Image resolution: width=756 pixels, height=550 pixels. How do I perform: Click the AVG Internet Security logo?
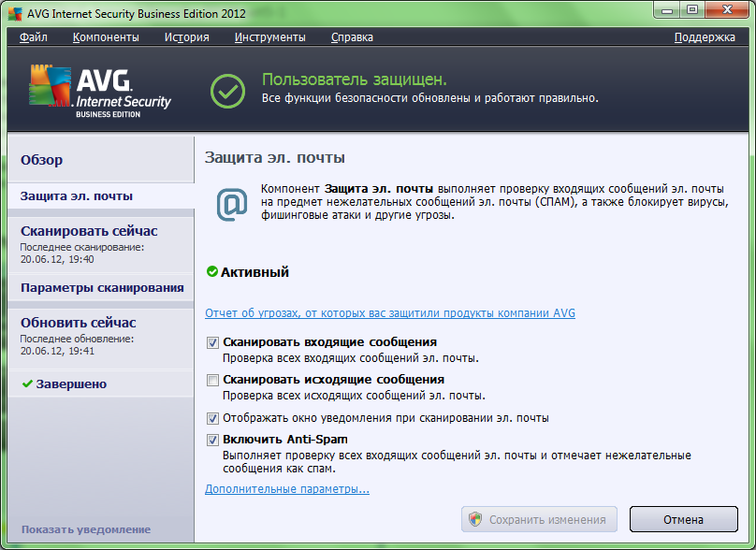tap(100, 92)
